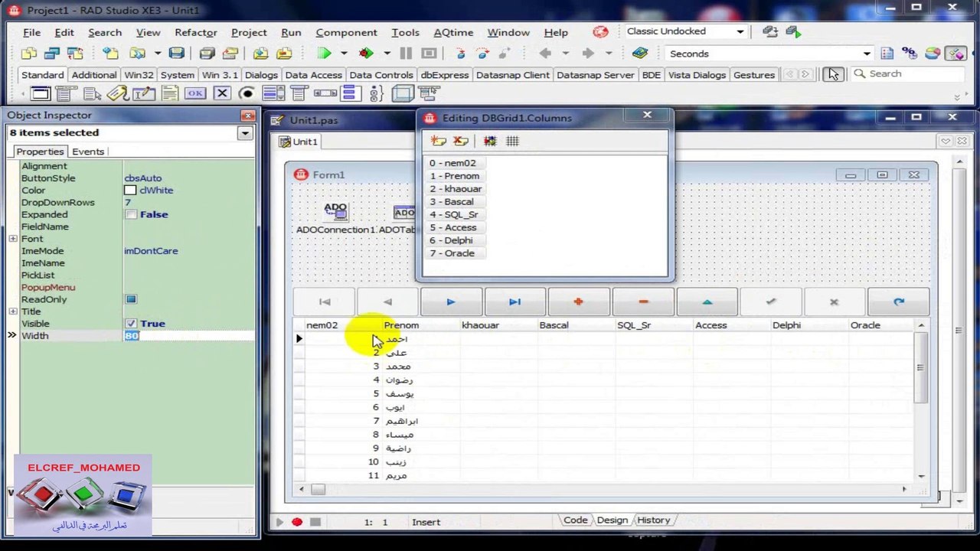Click the DBNavigator Insert plus button
Viewport: 980px width, 551px height.
point(579,302)
